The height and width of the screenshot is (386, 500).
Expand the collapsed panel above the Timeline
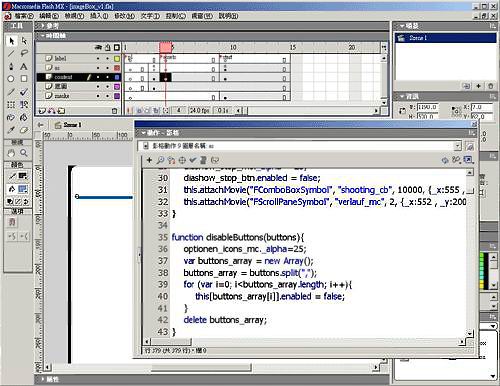pos(42,26)
